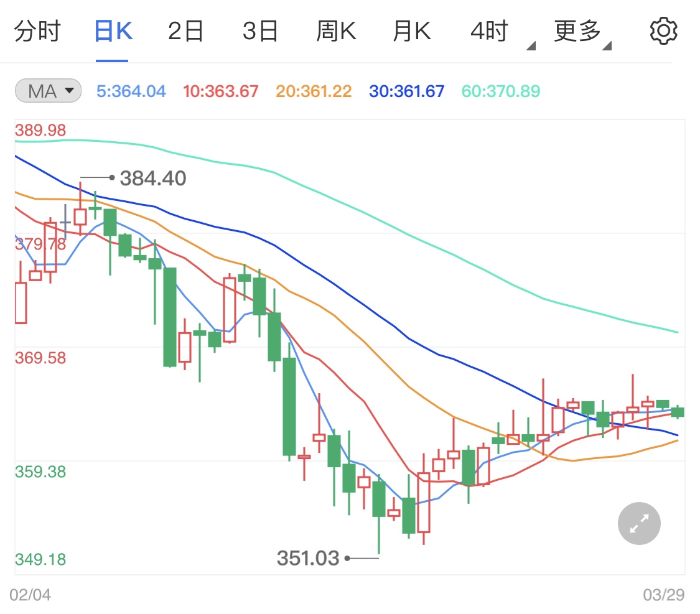Screen dimensions: 700x614
Task: Select the MA20 value 361.22 indicator label
Action: tap(313, 91)
